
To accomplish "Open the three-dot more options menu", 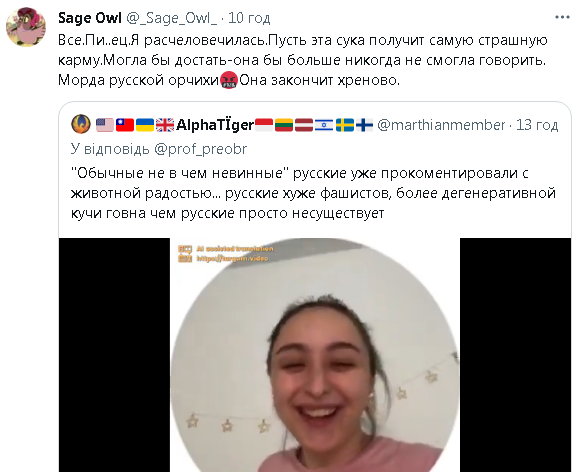I will [562, 17].
